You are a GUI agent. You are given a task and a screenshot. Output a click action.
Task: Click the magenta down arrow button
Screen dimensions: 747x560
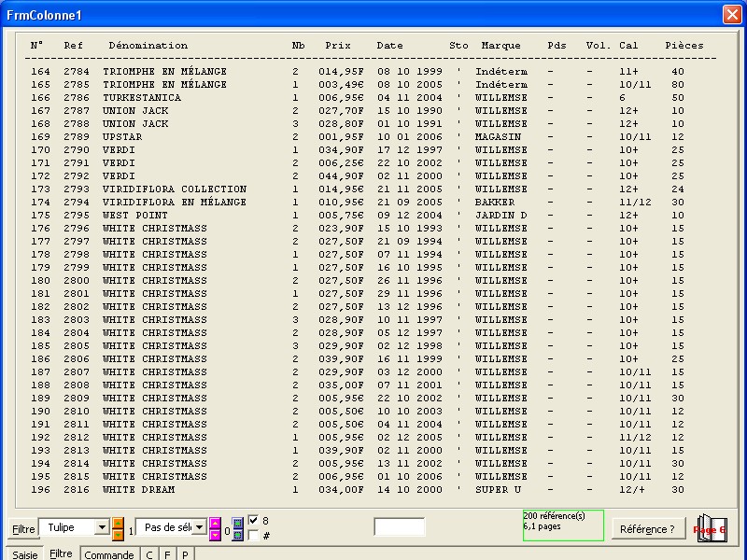coord(215,535)
